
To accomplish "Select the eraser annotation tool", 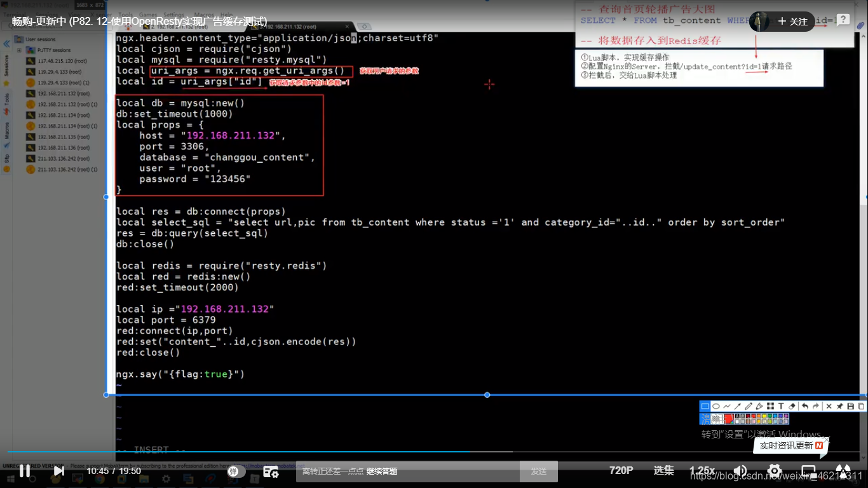I will 792,406.
